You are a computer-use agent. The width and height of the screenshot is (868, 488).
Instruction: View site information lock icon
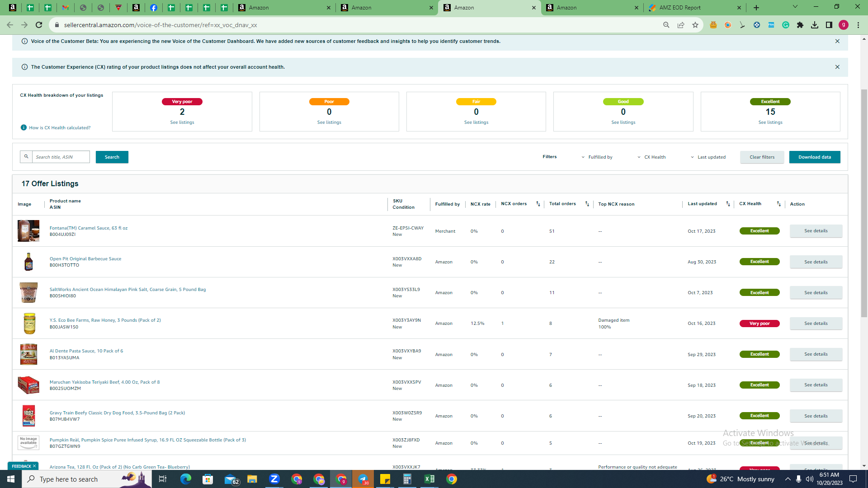pyautogui.click(x=57, y=25)
